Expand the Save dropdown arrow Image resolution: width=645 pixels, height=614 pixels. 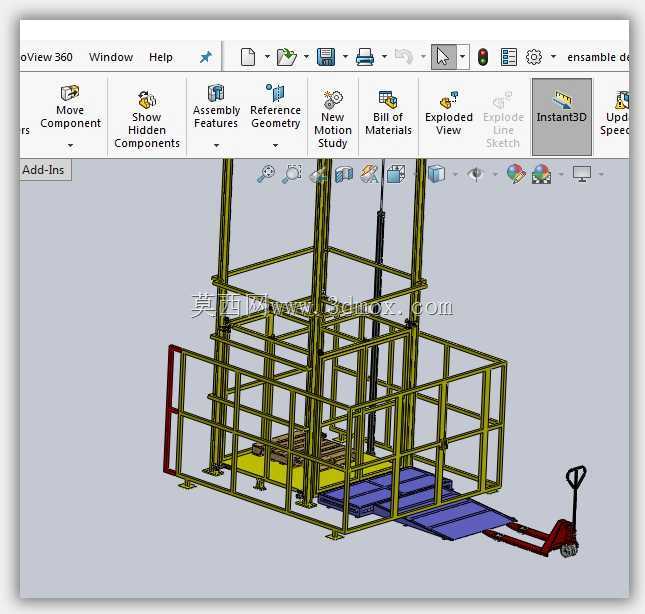coord(345,56)
